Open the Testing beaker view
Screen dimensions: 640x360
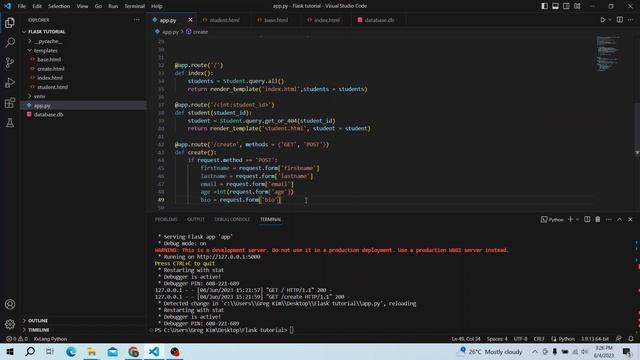click(x=10, y=122)
